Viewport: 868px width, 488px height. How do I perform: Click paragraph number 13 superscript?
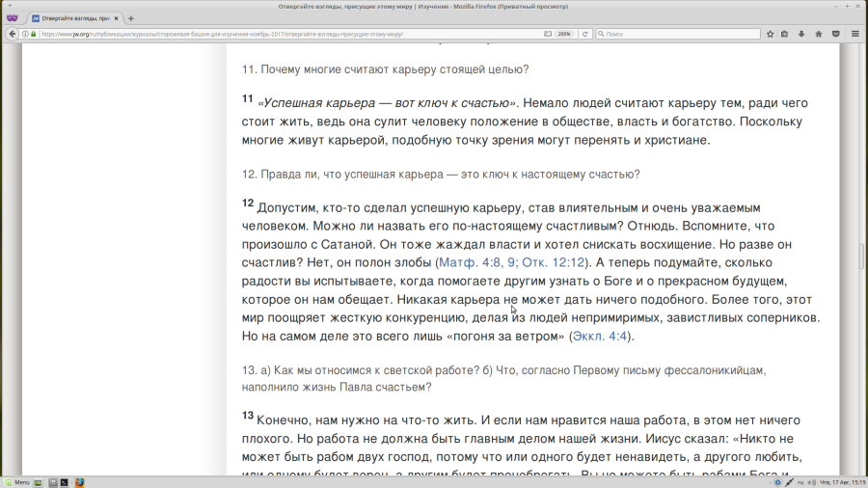pos(248,416)
